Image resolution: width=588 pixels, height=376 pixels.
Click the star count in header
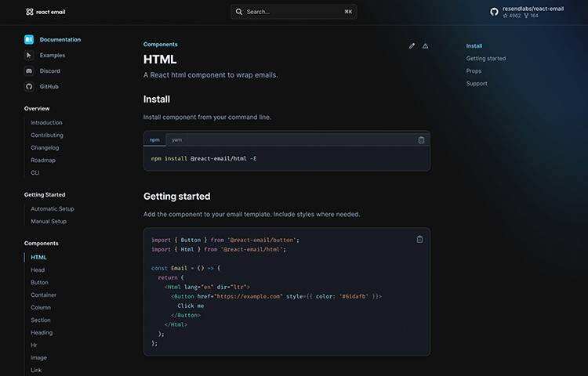tap(512, 16)
